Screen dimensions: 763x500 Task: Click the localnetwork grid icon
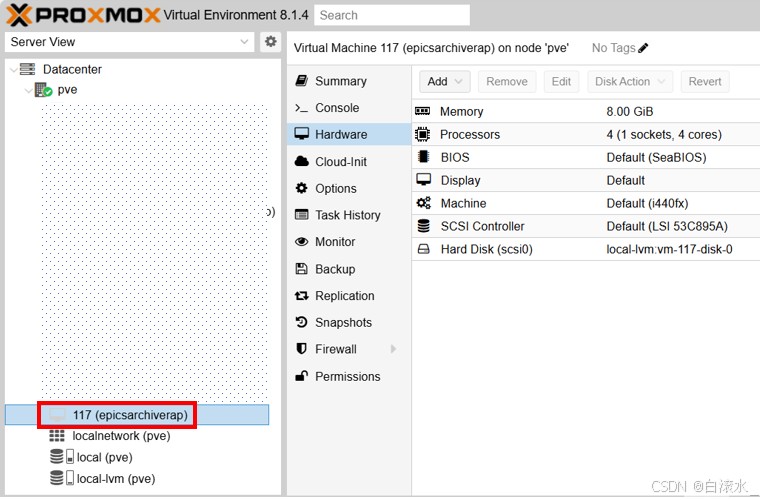[x=57, y=436]
